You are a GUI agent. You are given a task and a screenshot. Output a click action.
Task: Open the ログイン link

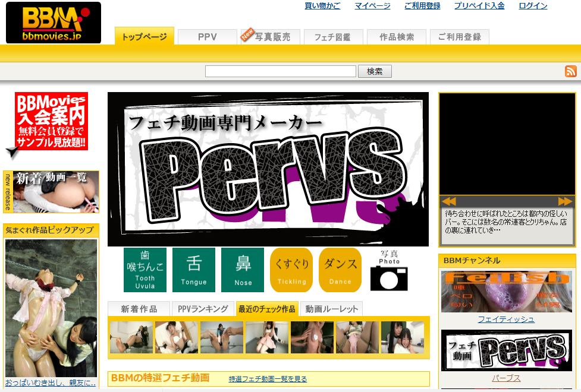[x=532, y=6]
